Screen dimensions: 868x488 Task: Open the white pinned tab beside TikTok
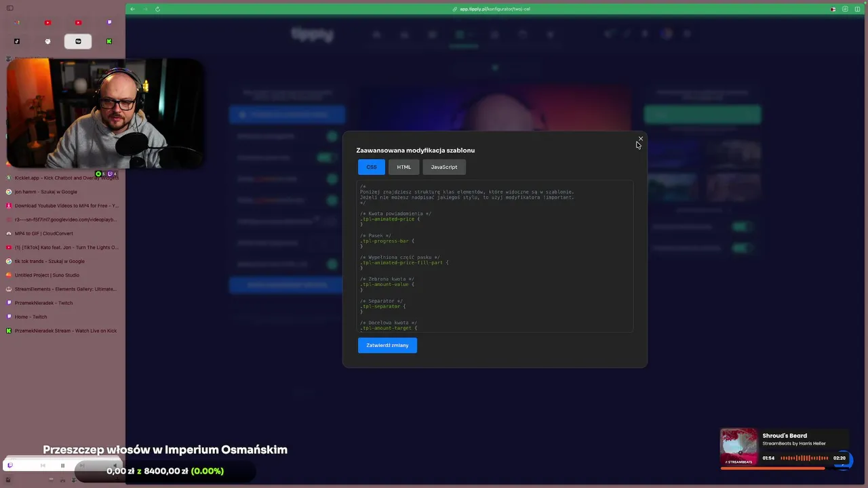click(47, 41)
